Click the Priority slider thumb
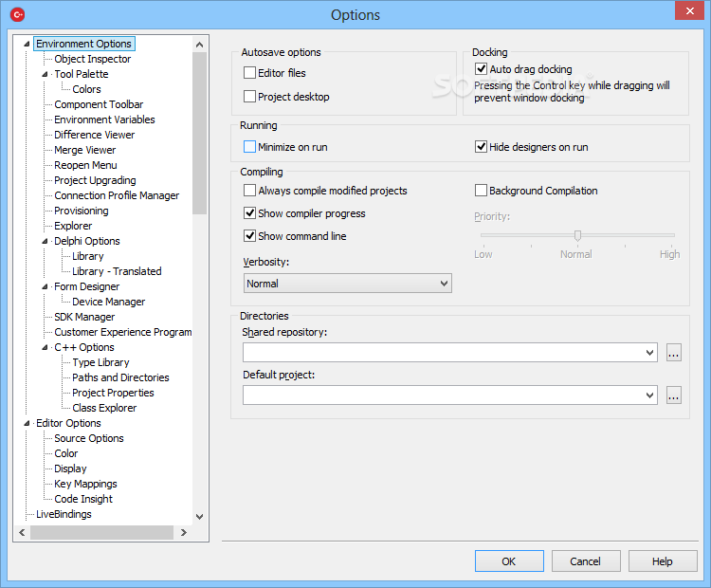The height and width of the screenshot is (588, 711). [x=577, y=235]
